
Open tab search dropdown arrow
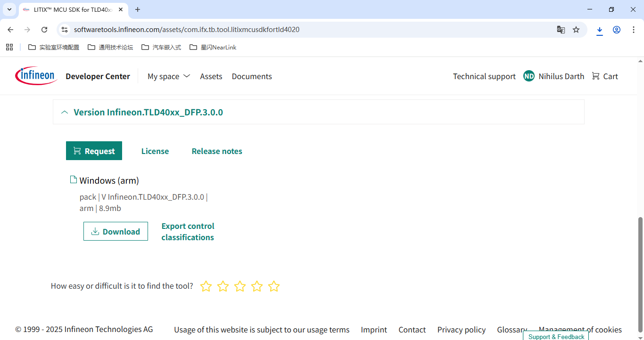(x=9, y=9)
